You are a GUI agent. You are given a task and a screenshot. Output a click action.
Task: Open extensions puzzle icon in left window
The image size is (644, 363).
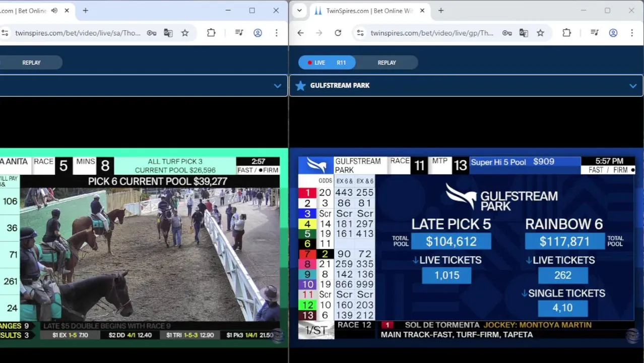(x=211, y=33)
